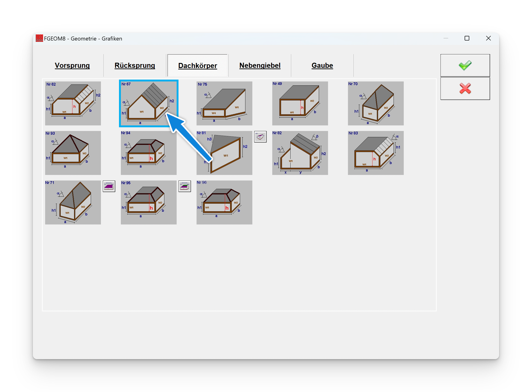
Task: Choose roof graphic Nr 75
Action: 224,103
